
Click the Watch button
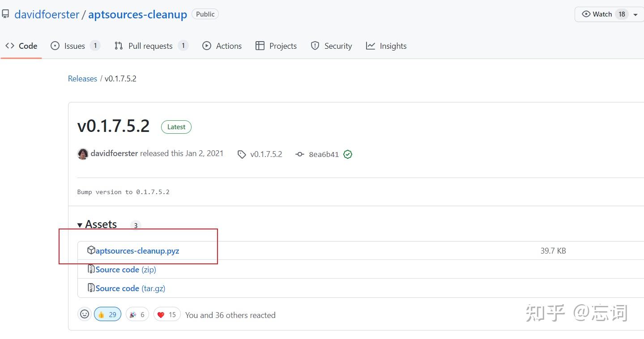(602, 14)
